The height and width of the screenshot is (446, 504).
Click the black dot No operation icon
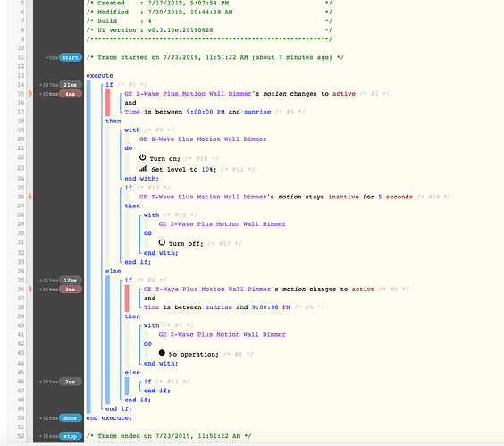pyautogui.click(x=162, y=353)
